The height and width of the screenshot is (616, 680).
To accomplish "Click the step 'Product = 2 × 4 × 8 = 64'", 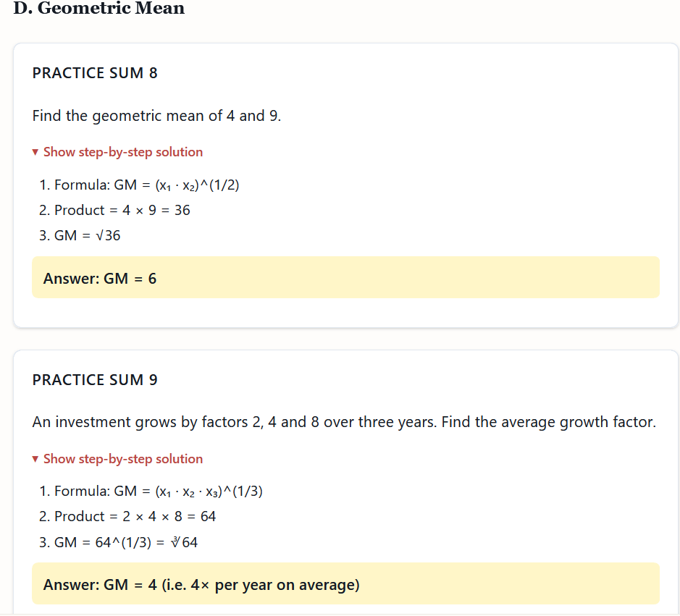I will click(135, 517).
